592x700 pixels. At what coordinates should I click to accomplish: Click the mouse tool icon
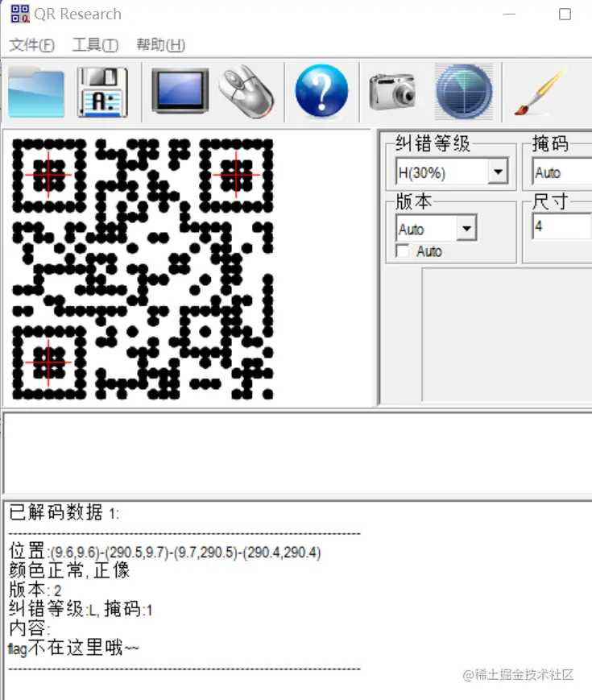247,92
